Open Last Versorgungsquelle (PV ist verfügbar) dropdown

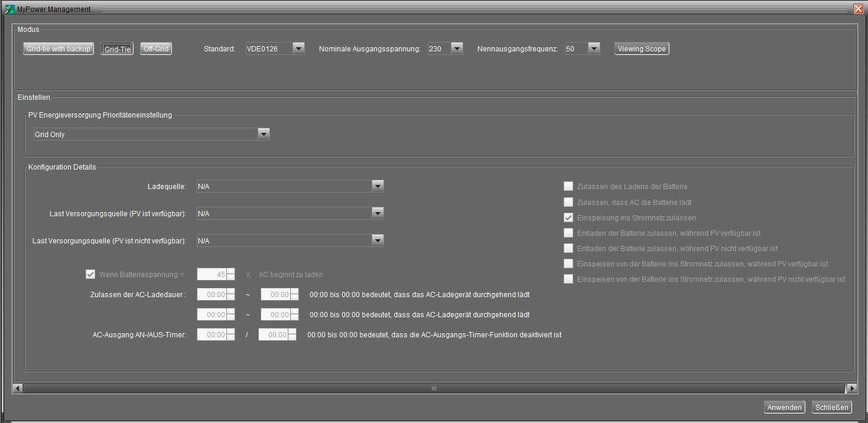click(x=290, y=213)
